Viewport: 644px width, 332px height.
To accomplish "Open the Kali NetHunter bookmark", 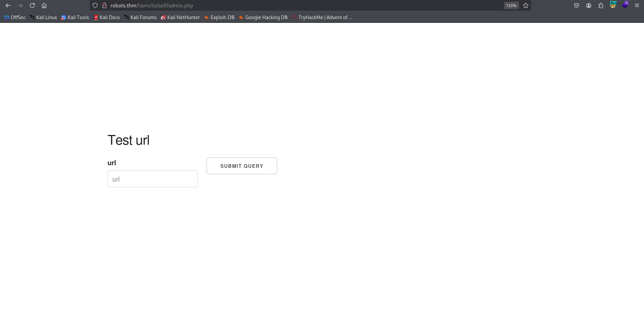I will tap(180, 17).
